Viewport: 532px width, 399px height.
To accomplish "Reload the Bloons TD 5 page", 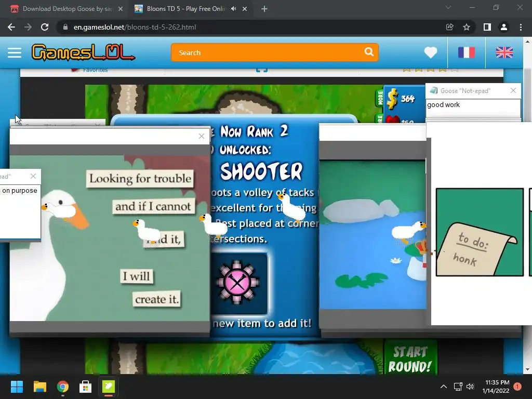I will pyautogui.click(x=45, y=27).
